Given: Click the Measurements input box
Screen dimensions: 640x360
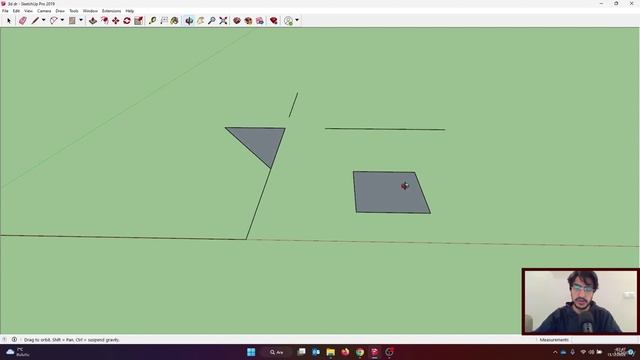Looking at the screenshot, I should tap(604, 340).
